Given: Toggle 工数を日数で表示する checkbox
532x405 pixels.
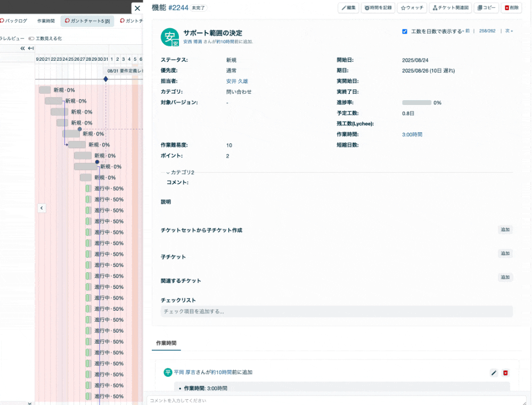Looking at the screenshot, I should (404, 31).
